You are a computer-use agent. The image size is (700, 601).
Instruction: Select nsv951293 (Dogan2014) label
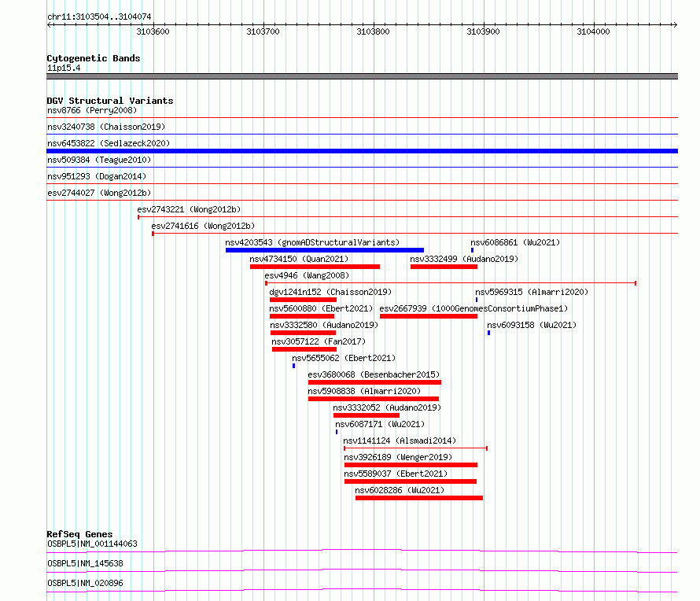click(x=97, y=176)
